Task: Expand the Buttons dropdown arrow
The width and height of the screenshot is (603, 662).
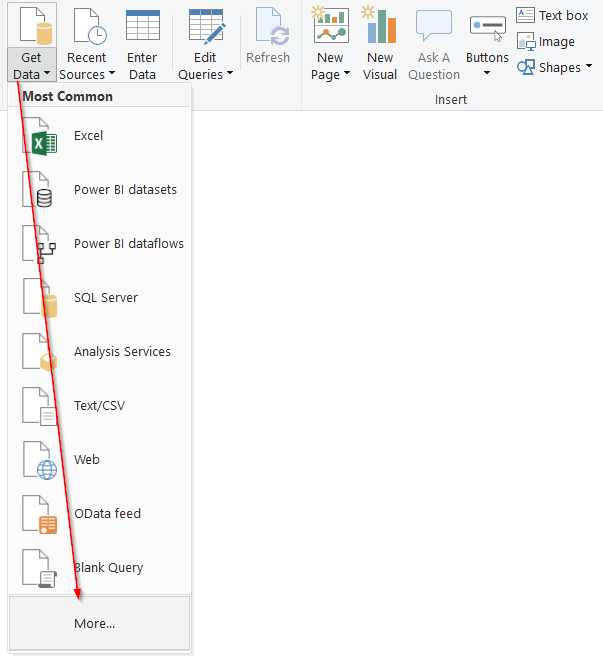Action: click(x=487, y=73)
